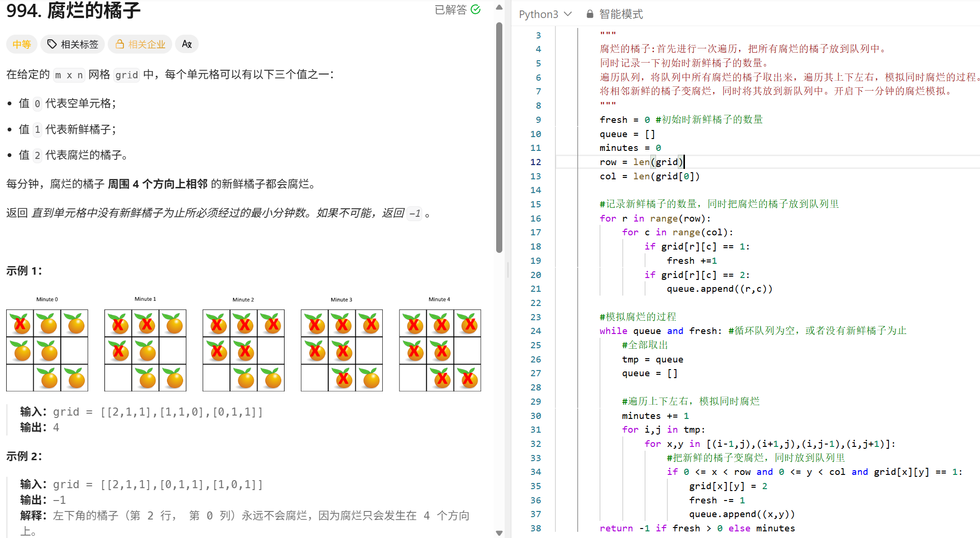Screen dimensions: 980x538
Task: Click scroll down arrow of description panel
Action: (499, 533)
